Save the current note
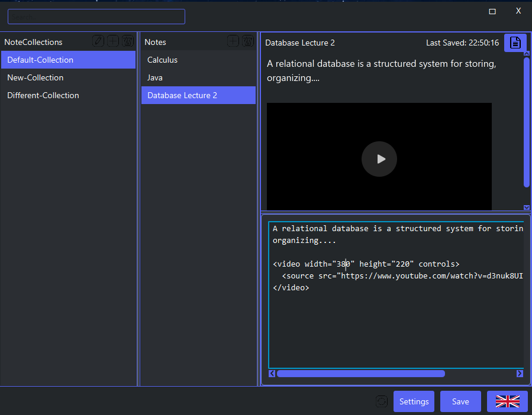The width and height of the screenshot is (532, 415). [x=460, y=401]
